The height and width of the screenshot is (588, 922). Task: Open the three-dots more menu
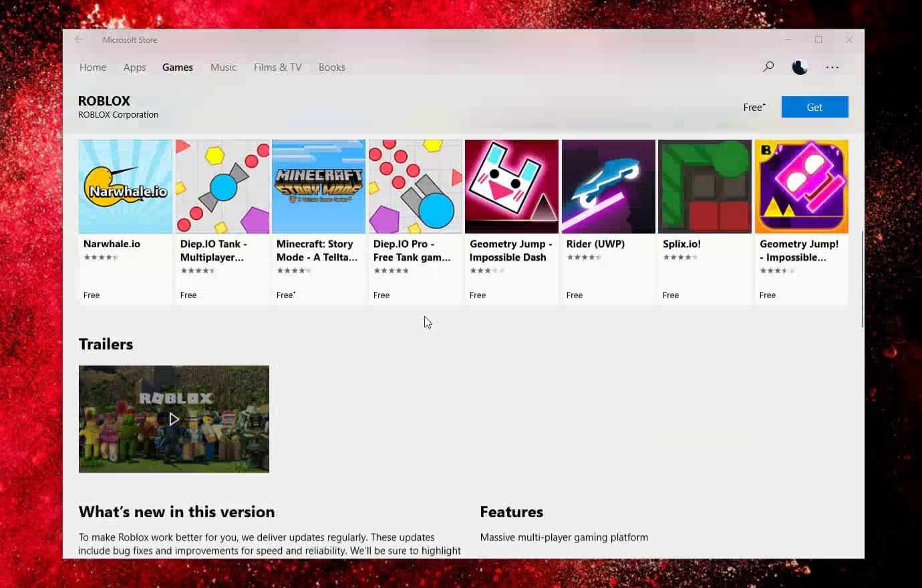click(832, 67)
